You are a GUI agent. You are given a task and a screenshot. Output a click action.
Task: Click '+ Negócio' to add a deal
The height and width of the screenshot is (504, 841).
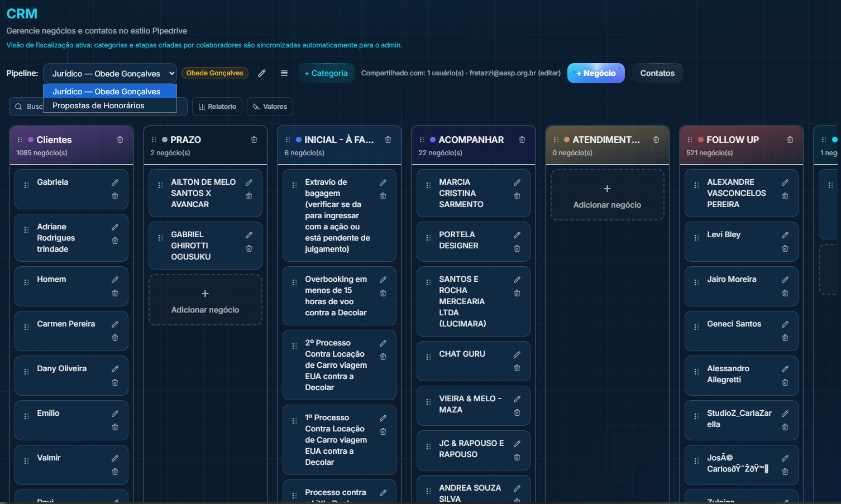pyautogui.click(x=596, y=73)
